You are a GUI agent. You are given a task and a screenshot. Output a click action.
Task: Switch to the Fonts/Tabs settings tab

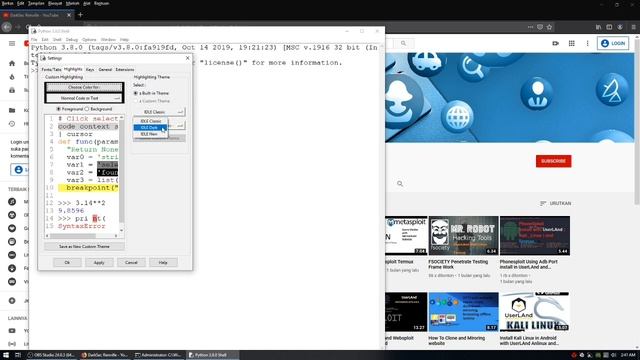[x=51, y=70]
